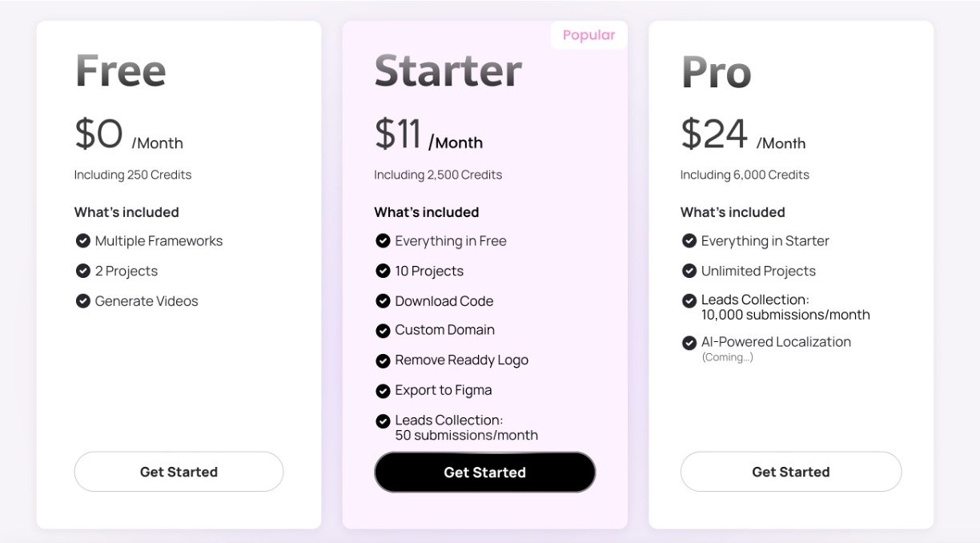Click checkmark icon beside 2 Projects
This screenshot has height=543, width=980.
82,271
